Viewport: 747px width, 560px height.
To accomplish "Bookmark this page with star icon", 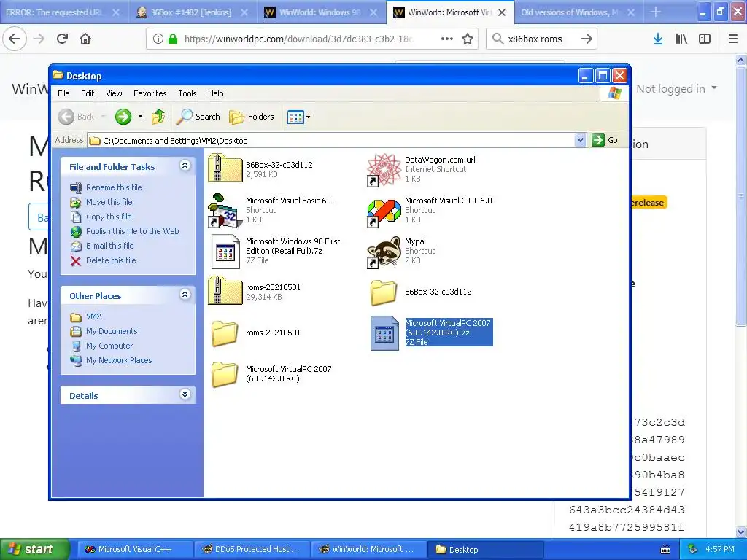I will (468, 39).
